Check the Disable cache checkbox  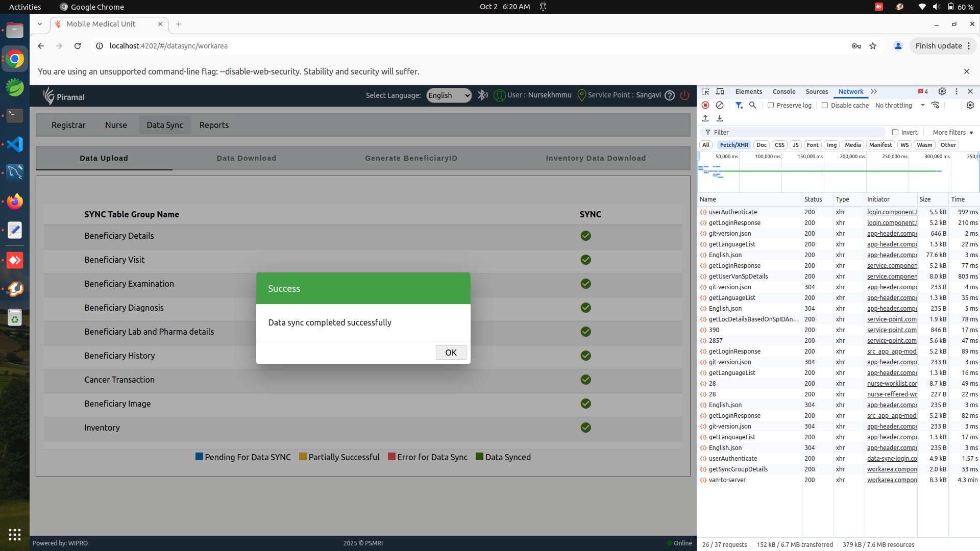pyautogui.click(x=825, y=105)
